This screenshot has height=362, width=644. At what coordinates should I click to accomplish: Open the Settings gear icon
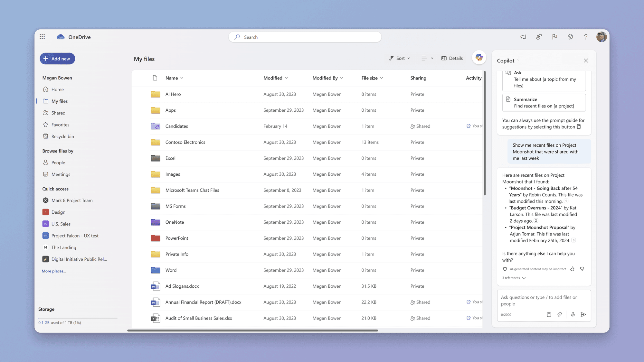(x=570, y=37)
